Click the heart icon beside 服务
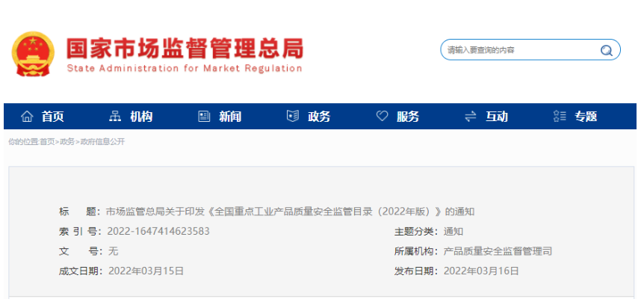This screenshot has height=305, width=644. (x=382, y=117)
